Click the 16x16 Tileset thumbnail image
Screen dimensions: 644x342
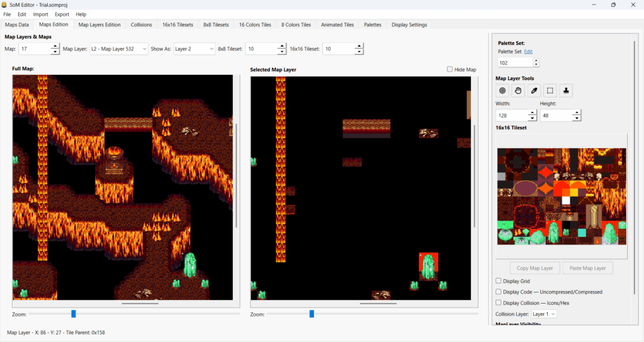pos(562,196)
